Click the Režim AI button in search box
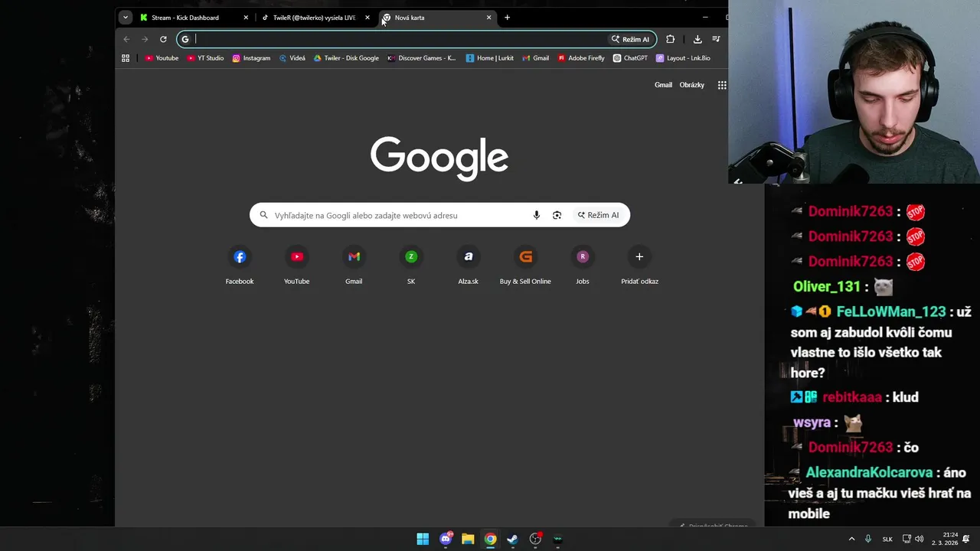The height and width of the screenshot is (551, 980). (598, 215)
